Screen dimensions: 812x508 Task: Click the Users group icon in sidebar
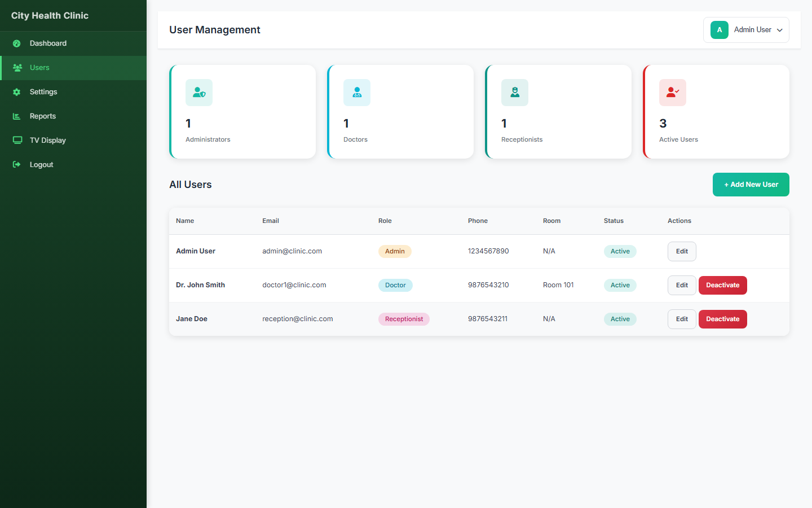click(17, 68)
